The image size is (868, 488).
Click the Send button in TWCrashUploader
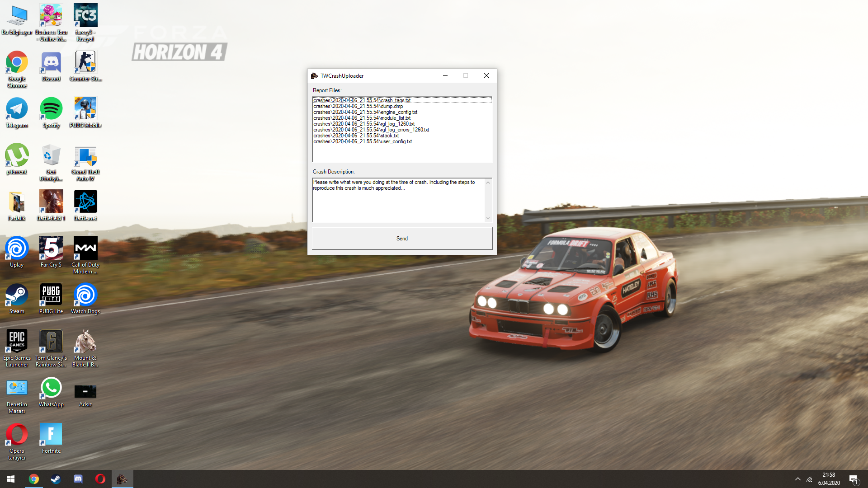[x=402, y=239]
